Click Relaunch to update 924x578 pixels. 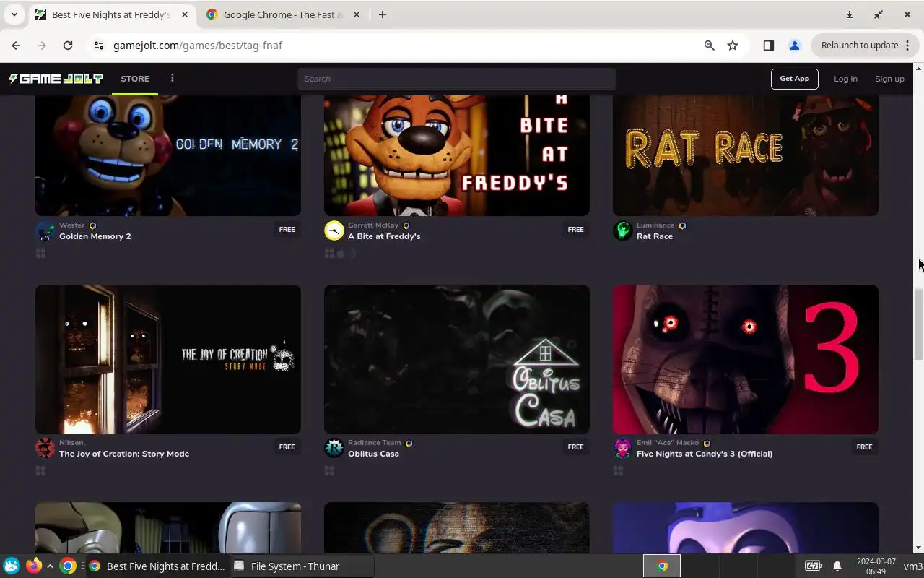click(x=860, y=45)
